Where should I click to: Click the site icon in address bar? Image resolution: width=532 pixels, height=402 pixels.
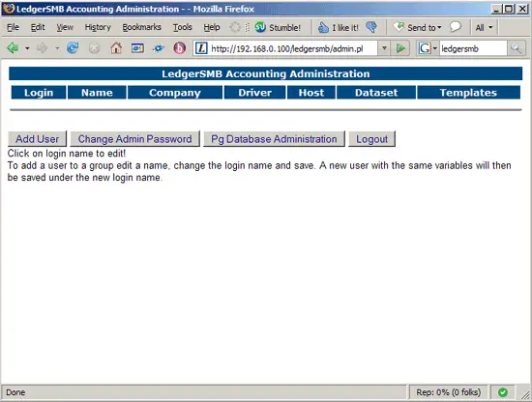pos(201,48)
